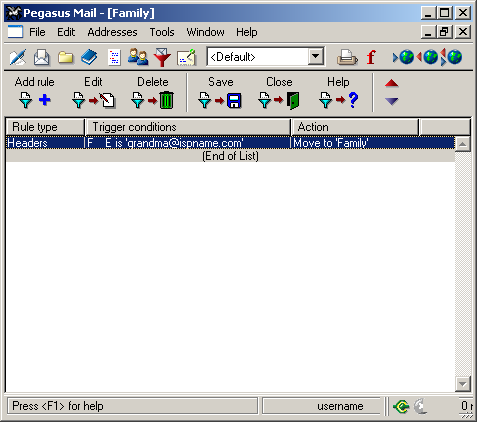Open the File menu

click(37, 32)
